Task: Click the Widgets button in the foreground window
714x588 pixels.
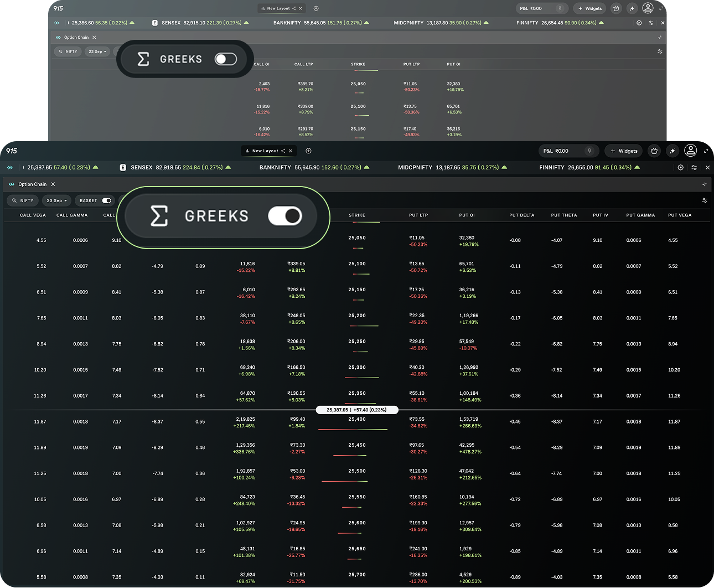Action: [x=624, y=151]
